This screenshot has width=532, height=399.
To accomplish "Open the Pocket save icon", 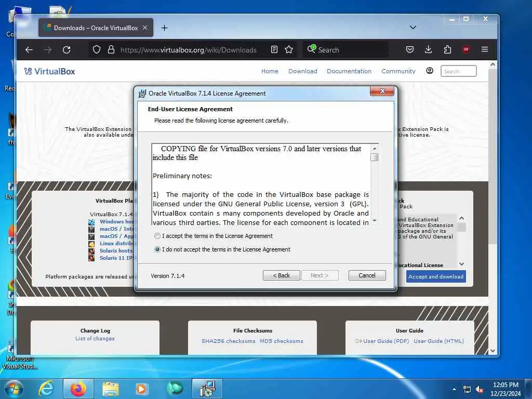I will point(410,49).
